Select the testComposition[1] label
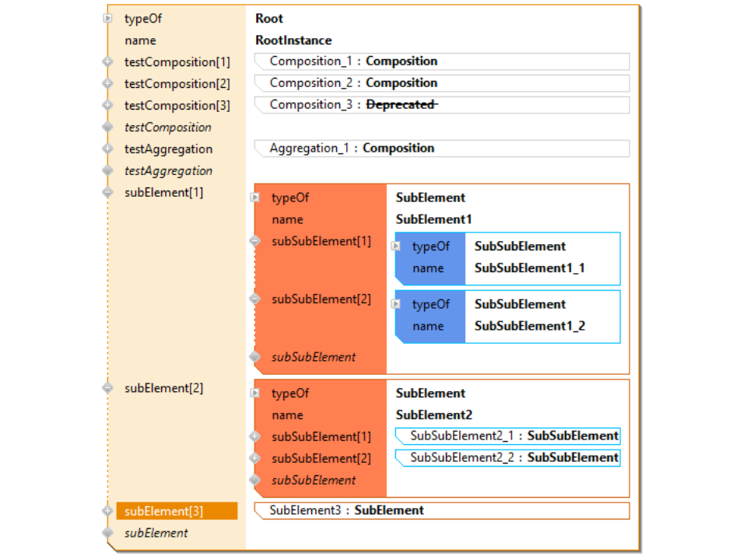Viewport: 747px width, 560px height. coord(177,62)
